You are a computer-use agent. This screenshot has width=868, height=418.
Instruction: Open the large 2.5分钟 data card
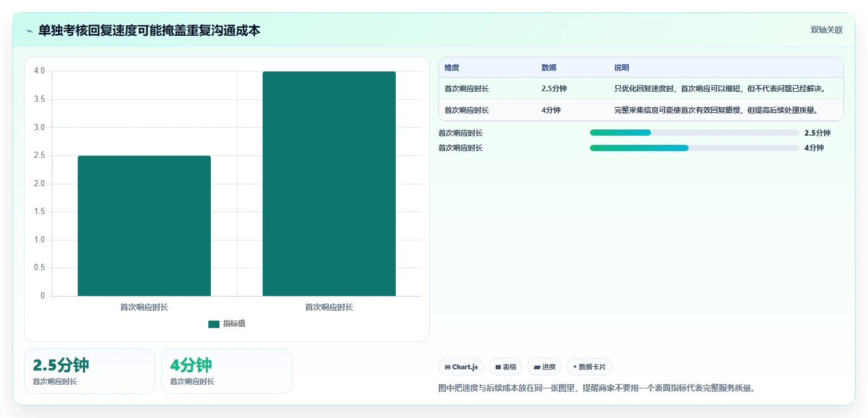(x=89, y=371)
